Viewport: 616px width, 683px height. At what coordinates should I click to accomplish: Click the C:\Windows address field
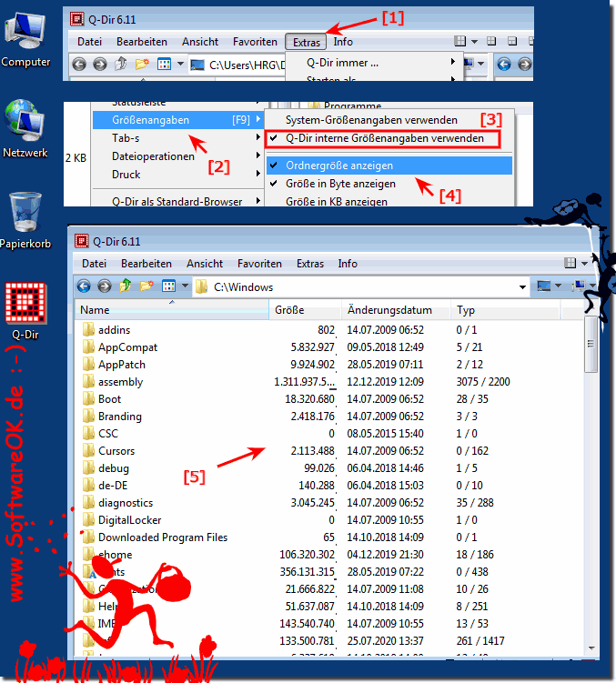pyautogui.click(x=361, y=287)
